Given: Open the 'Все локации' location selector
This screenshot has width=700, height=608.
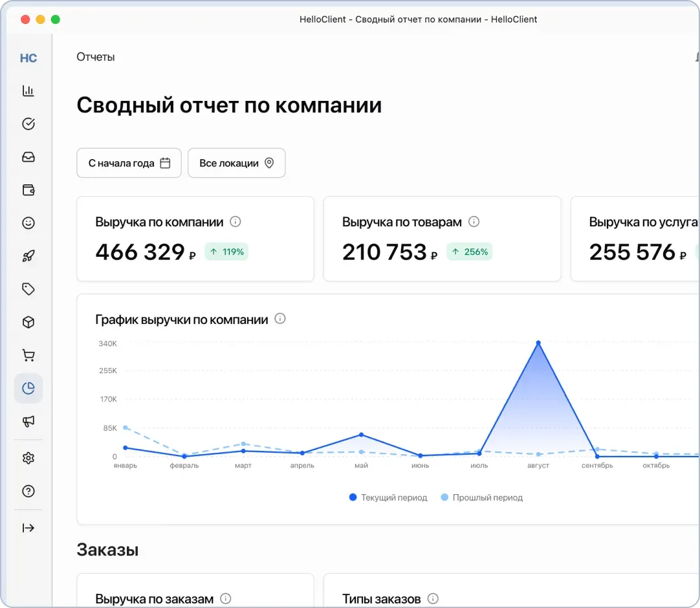Looking at the screenshot, I should (x=236, y=163).
